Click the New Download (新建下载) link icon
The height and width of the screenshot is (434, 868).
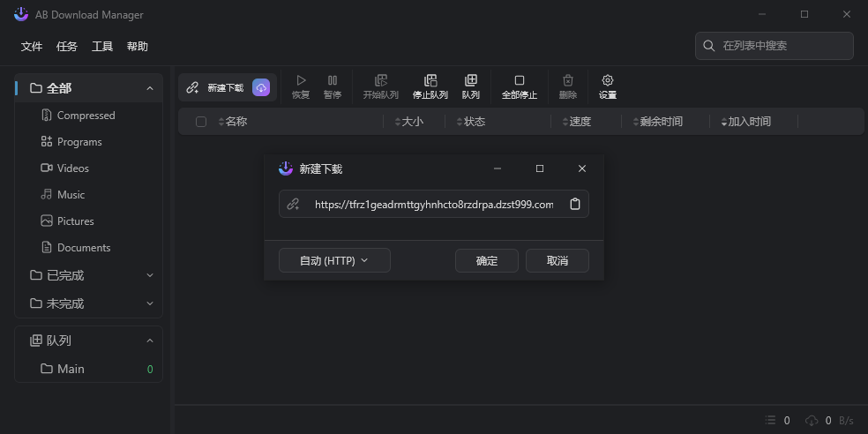[x=192, y=87]
